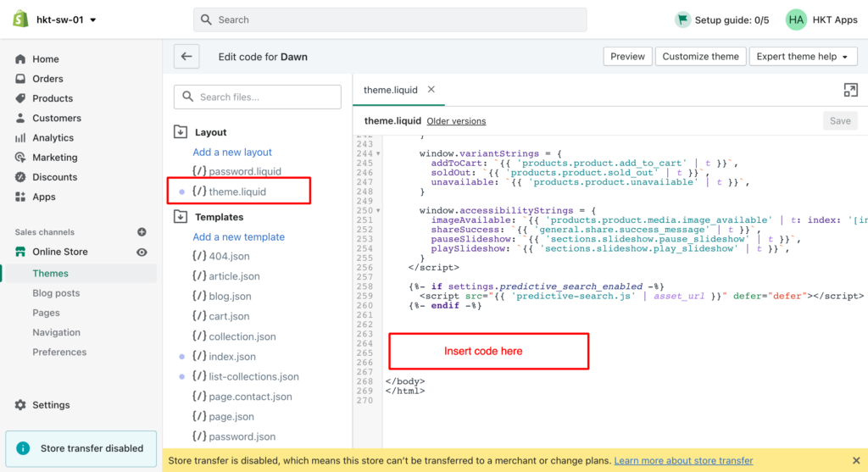Focus the Search files field
Viewport: 868px width, 472px height.
pyautogui.click(x=258, y=97)
